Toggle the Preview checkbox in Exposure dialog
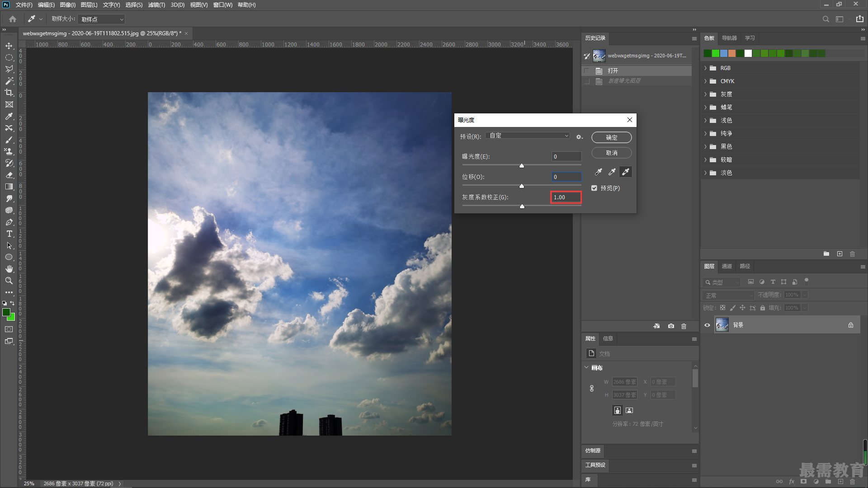868x488 pixels. coord(594,188)
